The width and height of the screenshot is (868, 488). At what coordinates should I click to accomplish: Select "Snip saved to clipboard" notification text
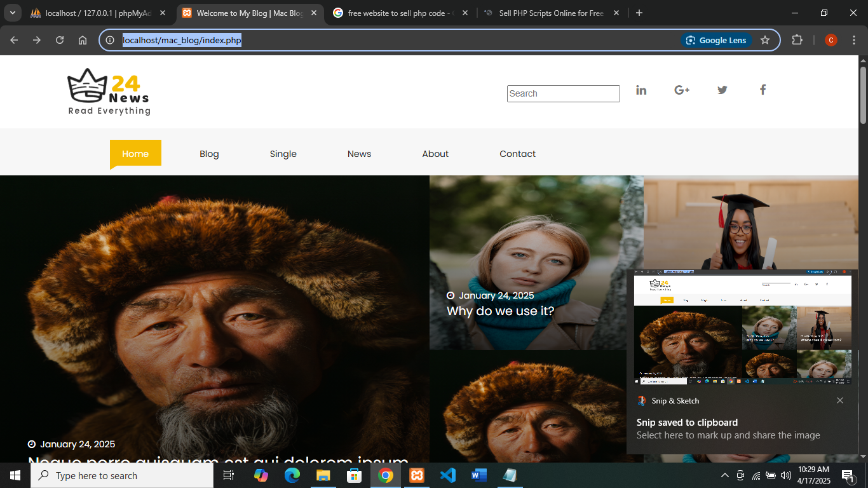click(x=687, y=423)
